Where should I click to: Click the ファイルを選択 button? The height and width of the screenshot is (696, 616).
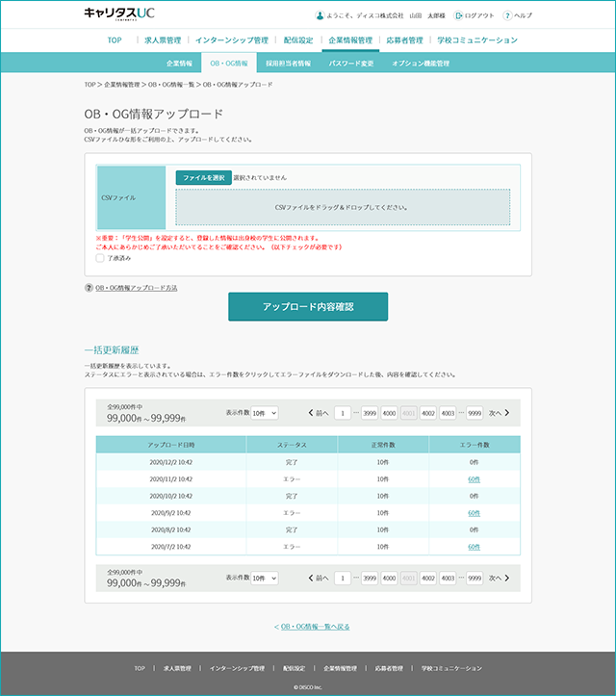pos(203,178)
